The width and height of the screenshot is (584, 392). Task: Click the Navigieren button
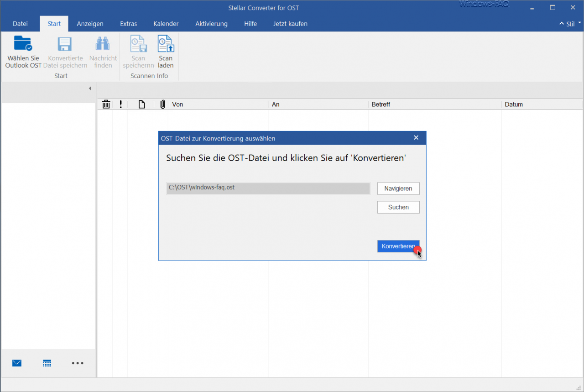[398, 188]
